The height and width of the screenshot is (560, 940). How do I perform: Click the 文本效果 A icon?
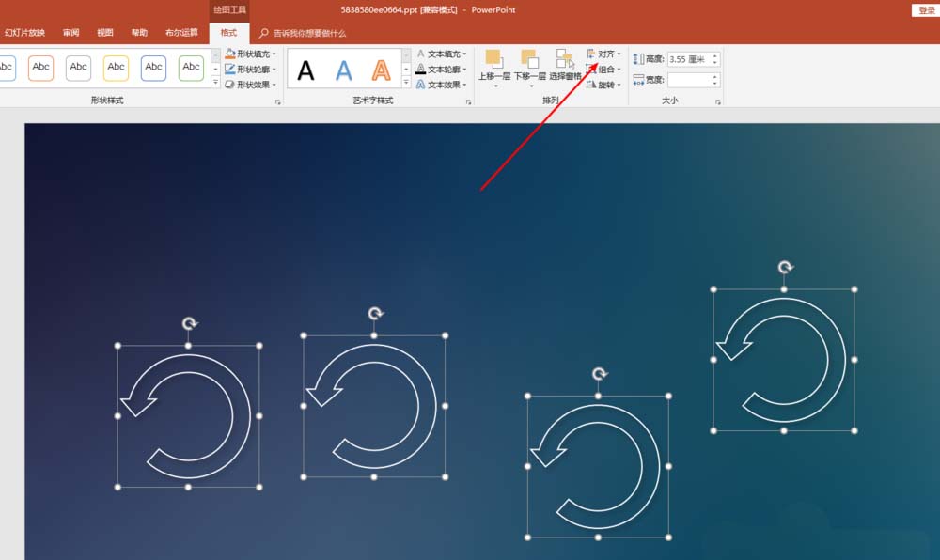(421, 86)
